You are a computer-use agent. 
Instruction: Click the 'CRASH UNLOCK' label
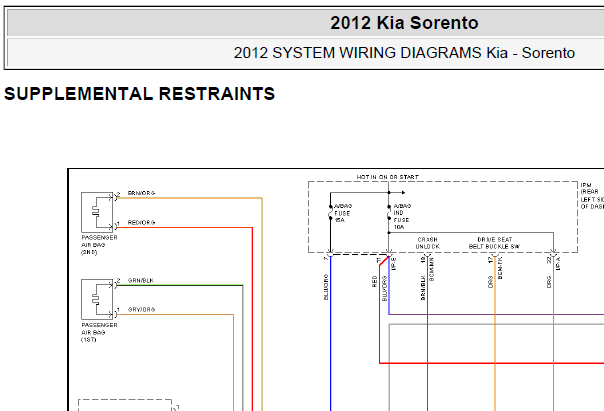[x=428, y=243]
